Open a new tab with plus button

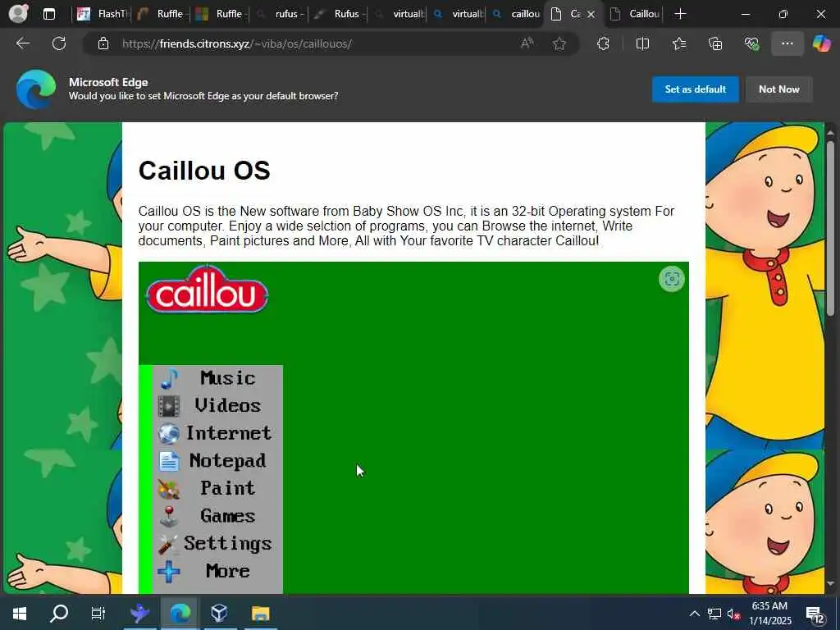click(x=680, y=14)
